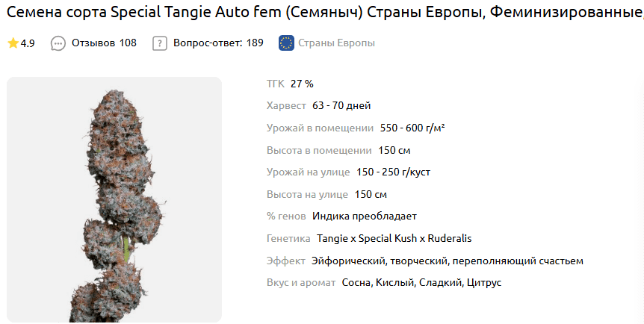This screenshot has height=324, width=644.
Task: Click the Индика преобладает genes value
Action: [365, 216]
